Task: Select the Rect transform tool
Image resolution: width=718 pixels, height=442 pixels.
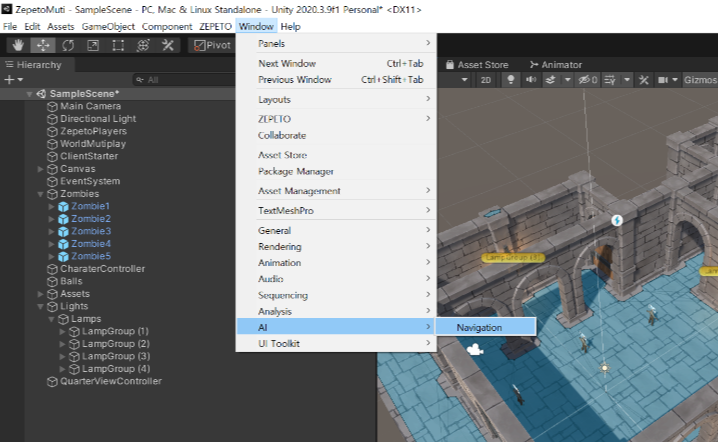Action: (118, 45)
